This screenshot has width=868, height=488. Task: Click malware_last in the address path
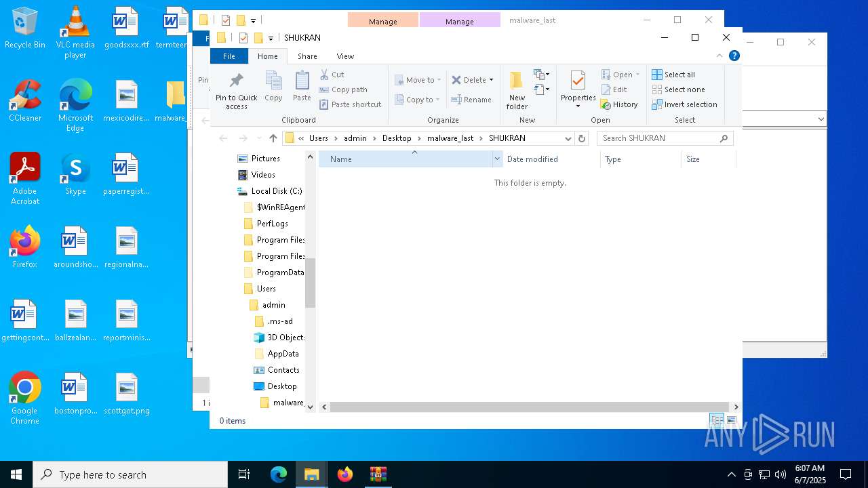tap(450, 138)
